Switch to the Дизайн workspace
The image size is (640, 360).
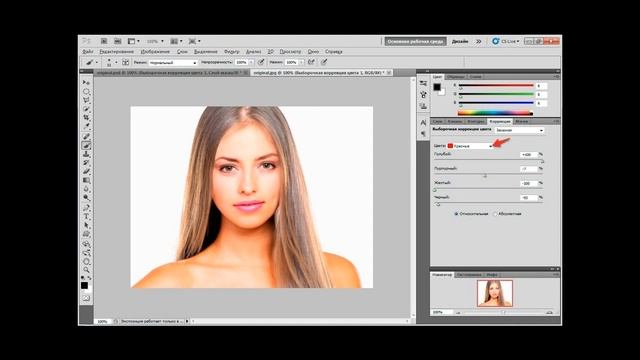coord(460,42)
